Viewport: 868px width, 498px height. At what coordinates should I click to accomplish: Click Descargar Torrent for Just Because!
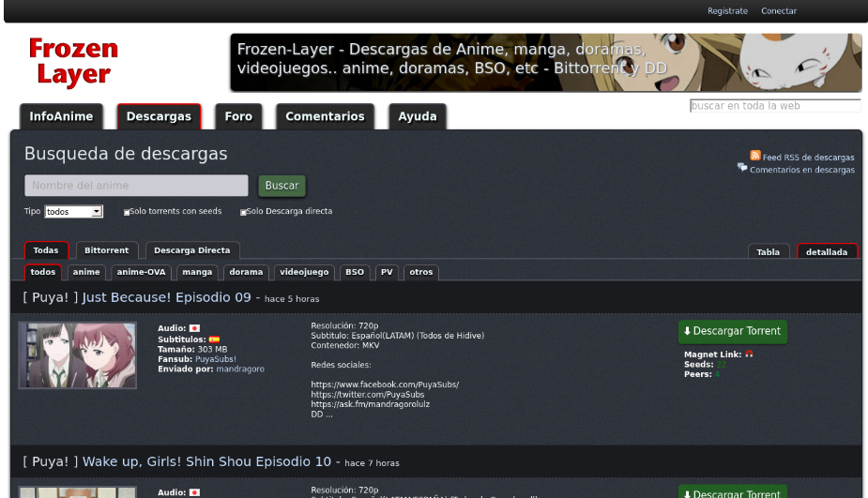coord(732,332)
